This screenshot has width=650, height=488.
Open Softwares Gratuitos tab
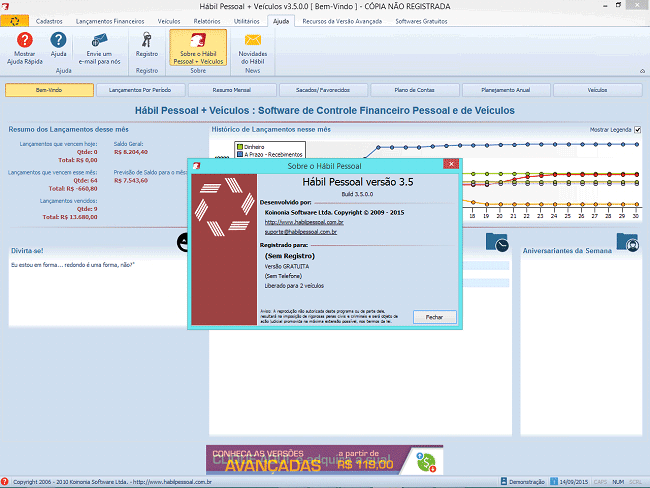(x=421, y=21)
